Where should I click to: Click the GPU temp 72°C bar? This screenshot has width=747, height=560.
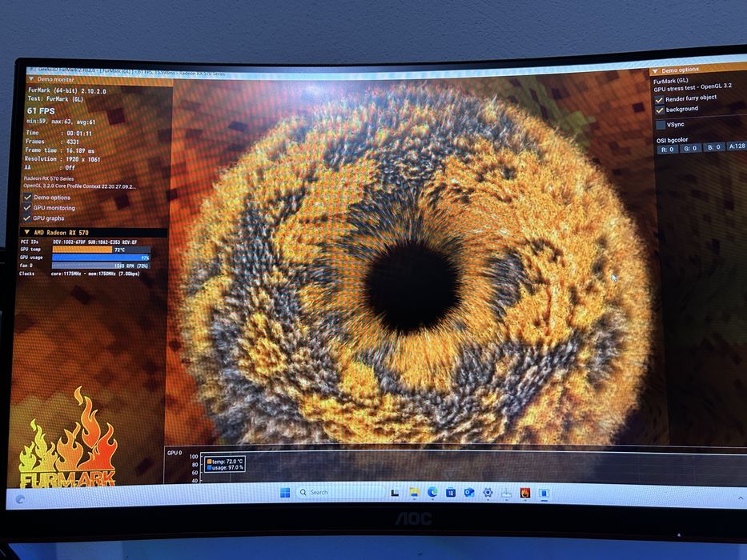pos(101,250)
